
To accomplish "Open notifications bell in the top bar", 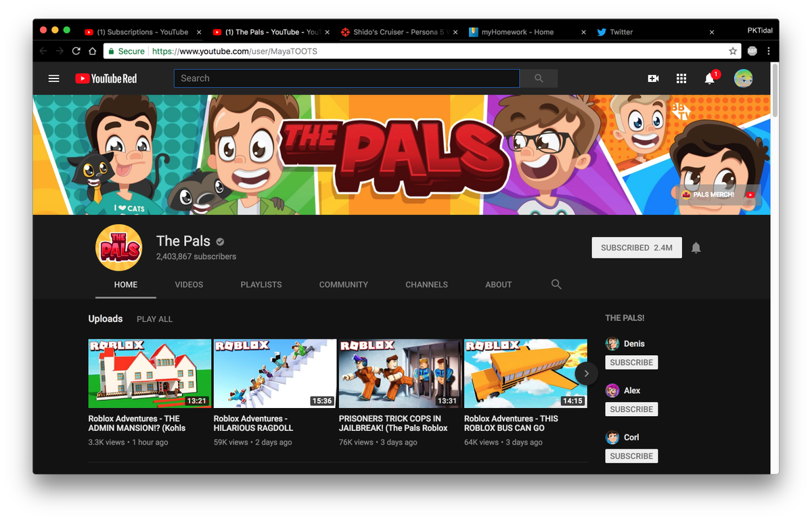I will point(710,78).
